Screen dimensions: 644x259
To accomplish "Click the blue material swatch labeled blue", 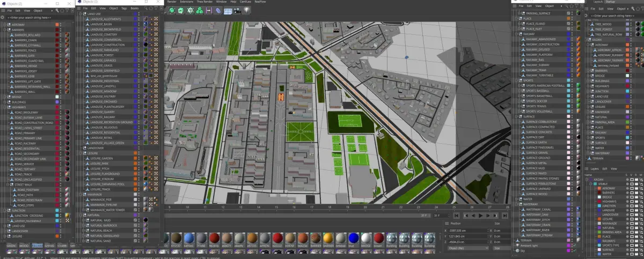I will [x=353, y=238].
